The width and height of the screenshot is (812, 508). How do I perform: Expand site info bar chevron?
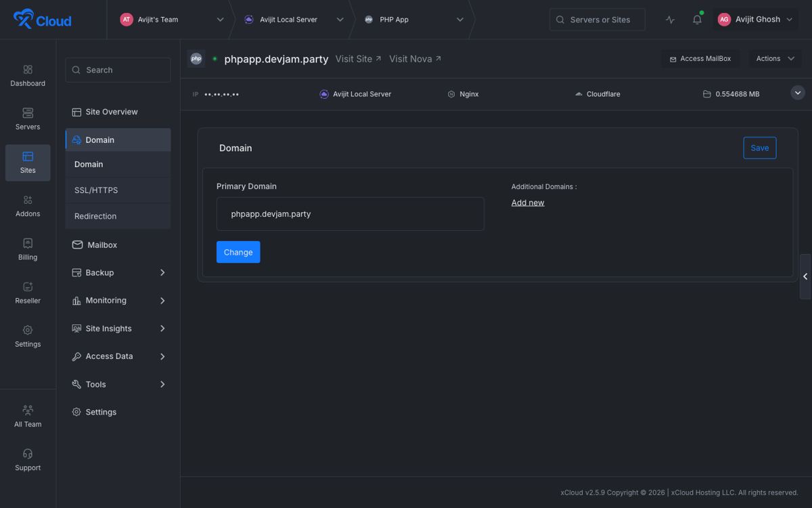tap(798, 93)
